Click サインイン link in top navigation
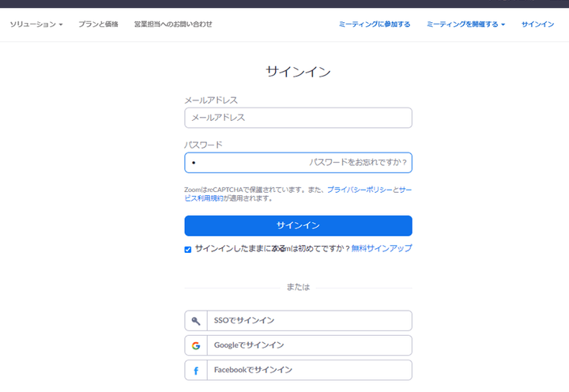 click(x=538, y=24)
